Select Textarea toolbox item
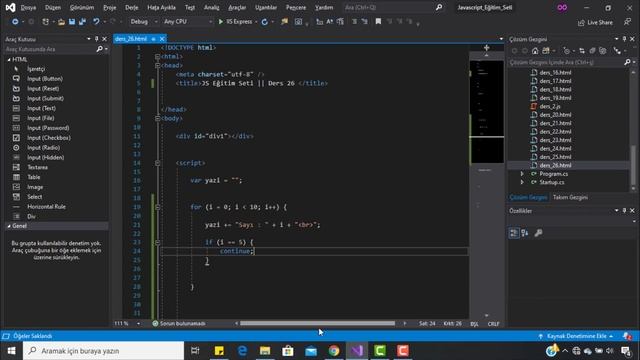Screen dimensions: 640x360 pos(38,167)
